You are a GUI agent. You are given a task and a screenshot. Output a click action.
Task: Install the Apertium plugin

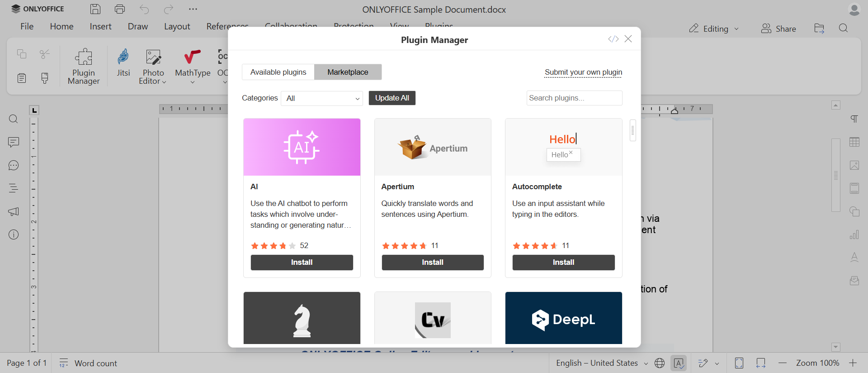point(433,263)
